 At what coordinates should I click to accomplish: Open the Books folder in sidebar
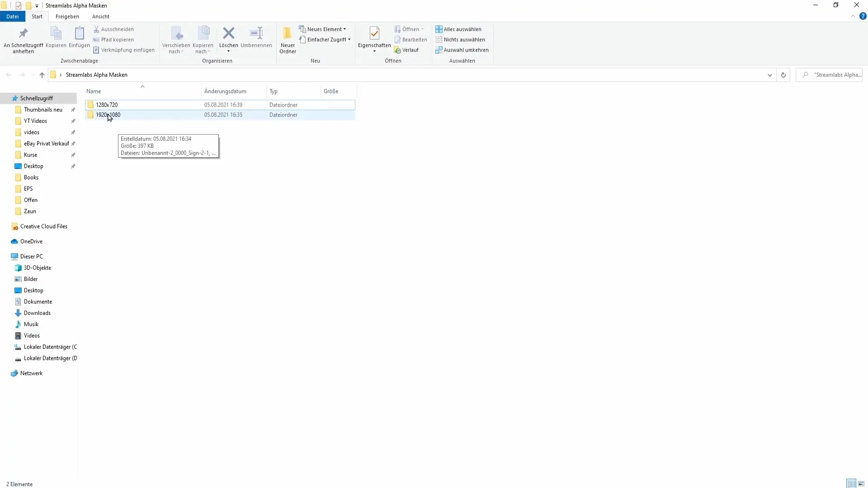(31, 178)
